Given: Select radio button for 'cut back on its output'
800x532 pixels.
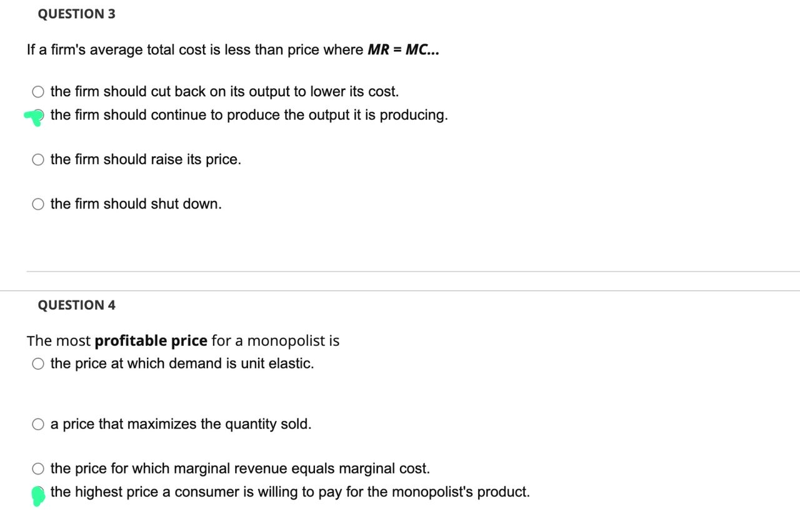Looking at the screenshot, I should [x=37, y=91].
